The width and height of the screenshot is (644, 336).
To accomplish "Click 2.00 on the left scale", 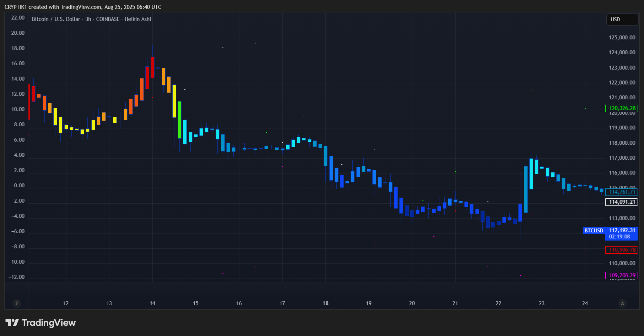I will point(19,170).
